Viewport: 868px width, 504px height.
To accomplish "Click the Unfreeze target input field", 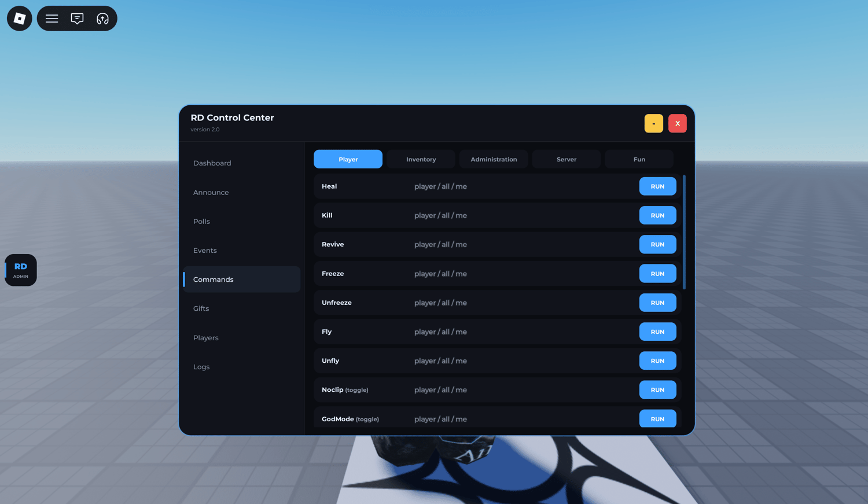I will [522, 303].
